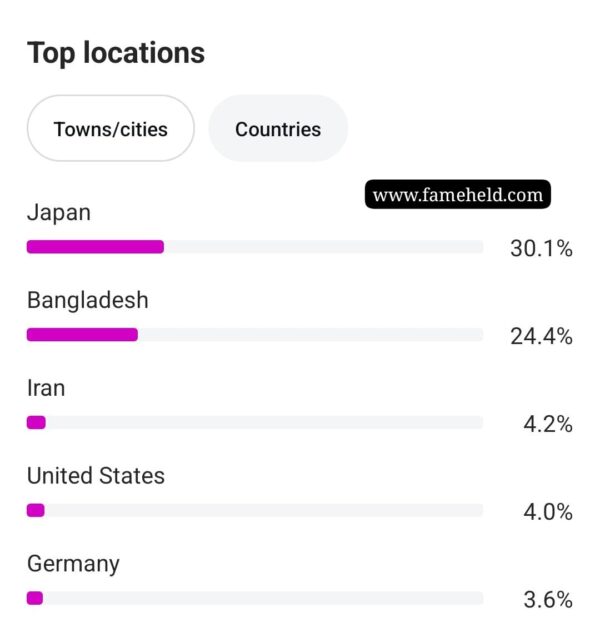Click the magenta Bangladesh progress bar
This screenshot has width=600, height=642.
tap(82, 335)
